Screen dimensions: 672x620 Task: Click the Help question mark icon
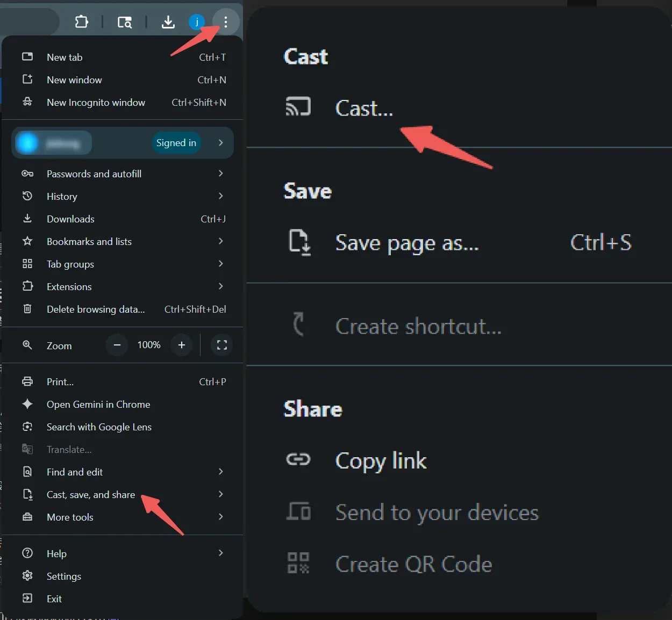[27, 553]
